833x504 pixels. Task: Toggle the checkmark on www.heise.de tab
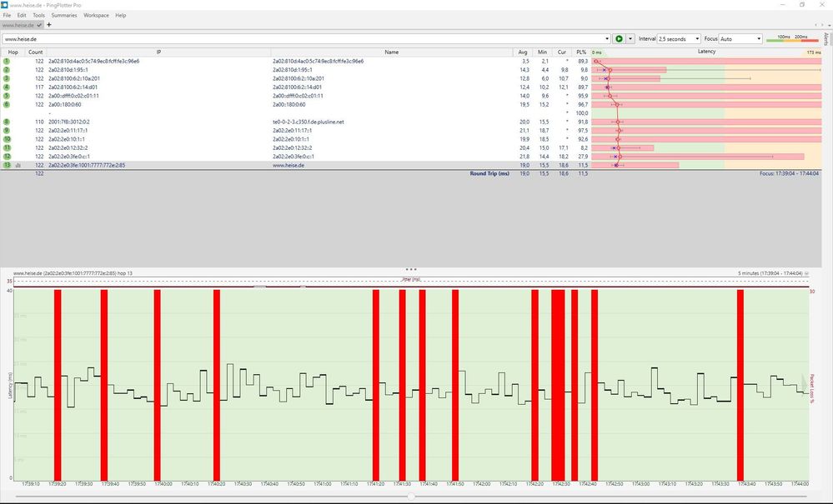[x=39, y=25]
